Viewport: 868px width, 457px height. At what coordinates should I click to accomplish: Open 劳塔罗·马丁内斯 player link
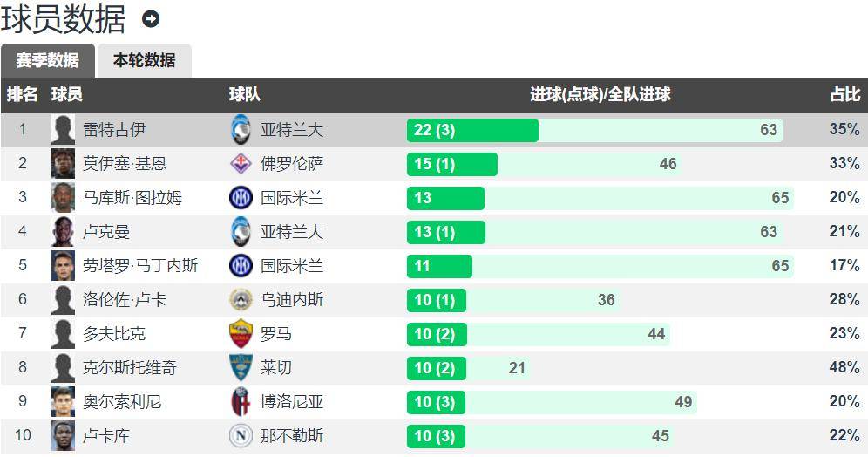(x=140, y=265)
